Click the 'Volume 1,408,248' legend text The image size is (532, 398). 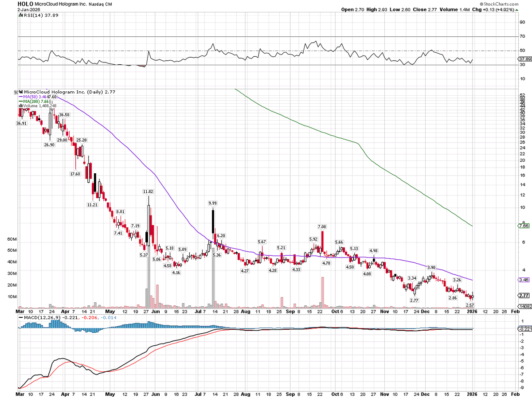point(39,106)
